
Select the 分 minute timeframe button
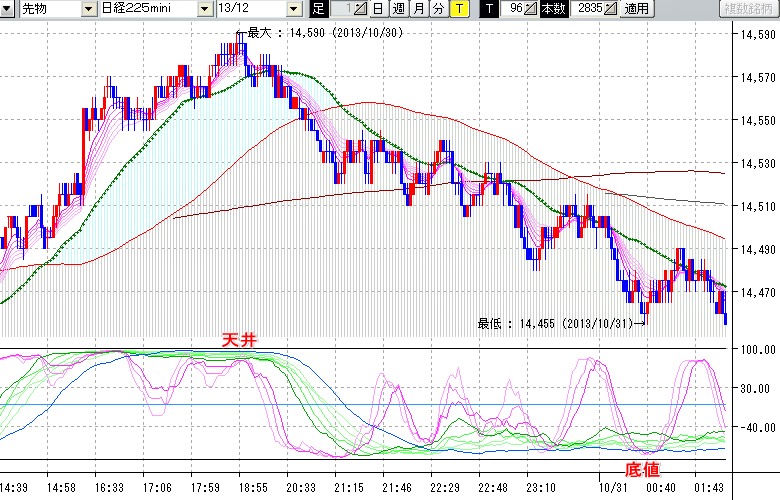click(x=438, y=9)
